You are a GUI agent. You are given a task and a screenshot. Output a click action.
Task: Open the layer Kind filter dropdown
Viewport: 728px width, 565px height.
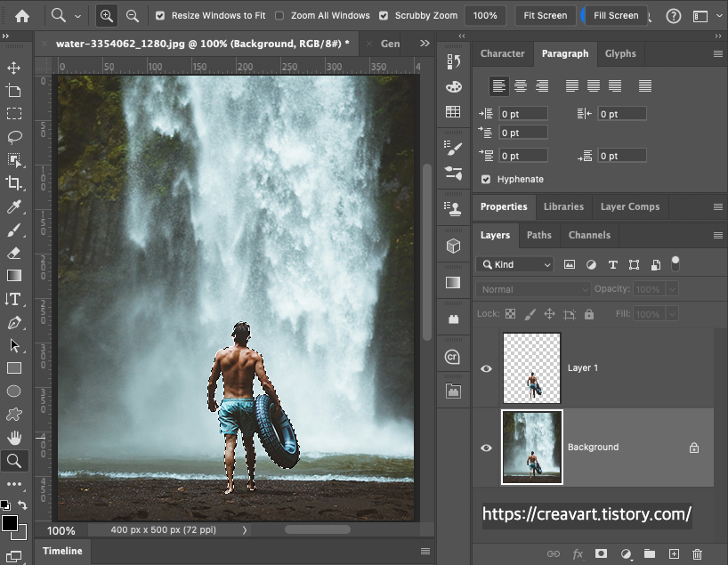[x=515, y=264]
